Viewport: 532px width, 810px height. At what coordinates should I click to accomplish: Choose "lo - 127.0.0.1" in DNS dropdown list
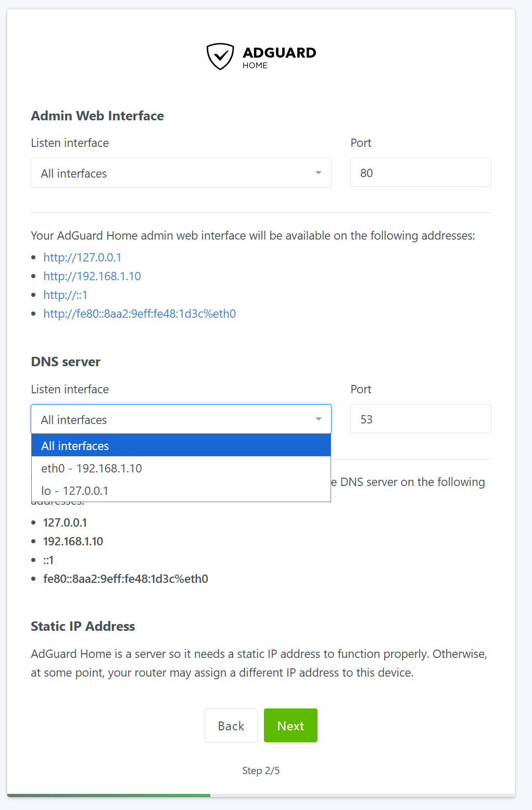(181, 491)
